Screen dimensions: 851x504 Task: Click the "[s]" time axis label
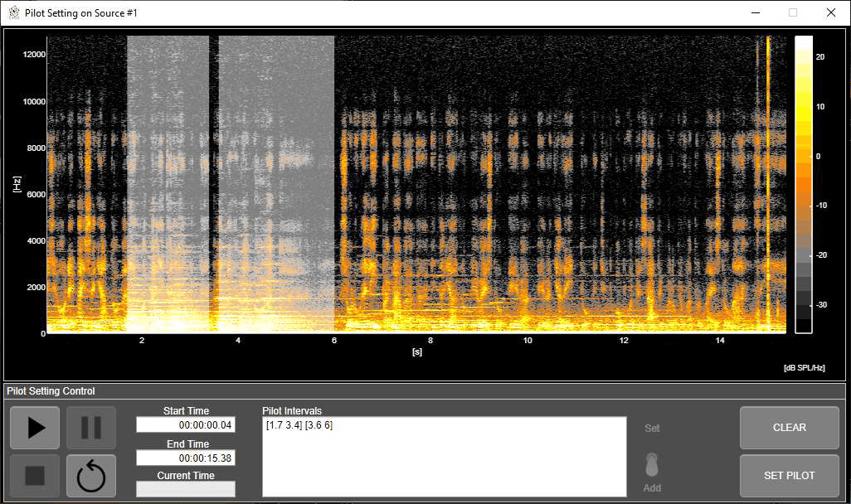click(417, 351)
